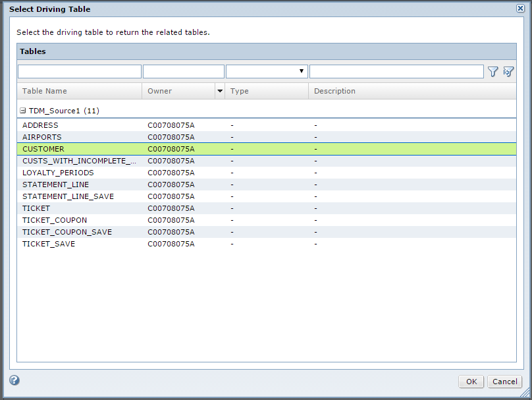Click the Owner filter field
532x400 pixels.
(x=184, y=71)
